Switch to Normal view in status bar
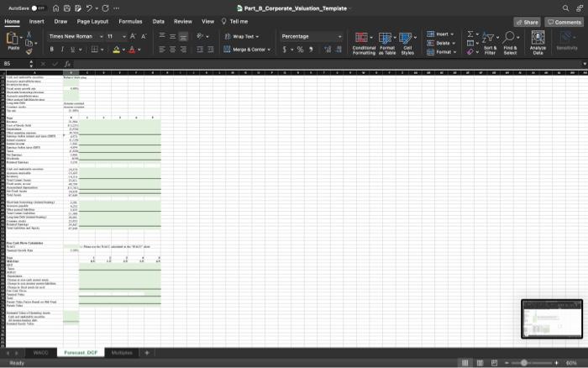The image size is (588, 368). coord(465,363)
